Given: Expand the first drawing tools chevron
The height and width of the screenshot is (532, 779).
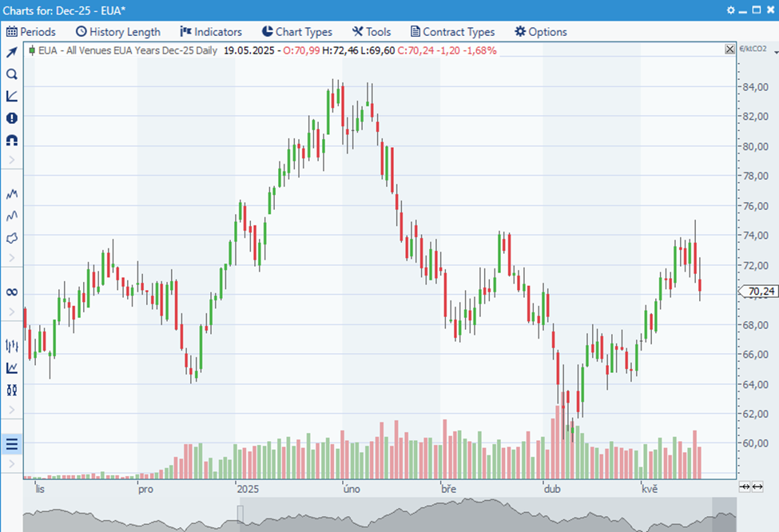Looking at the screenshot, I should (x=12, y=161).
